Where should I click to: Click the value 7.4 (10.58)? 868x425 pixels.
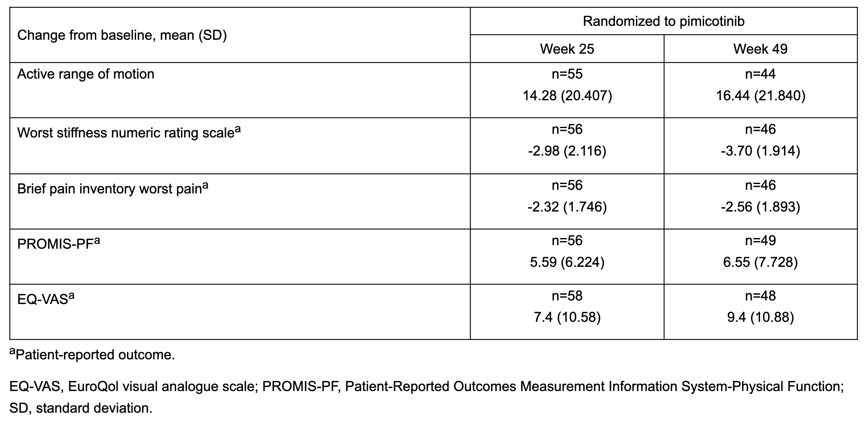click(567, 317)
